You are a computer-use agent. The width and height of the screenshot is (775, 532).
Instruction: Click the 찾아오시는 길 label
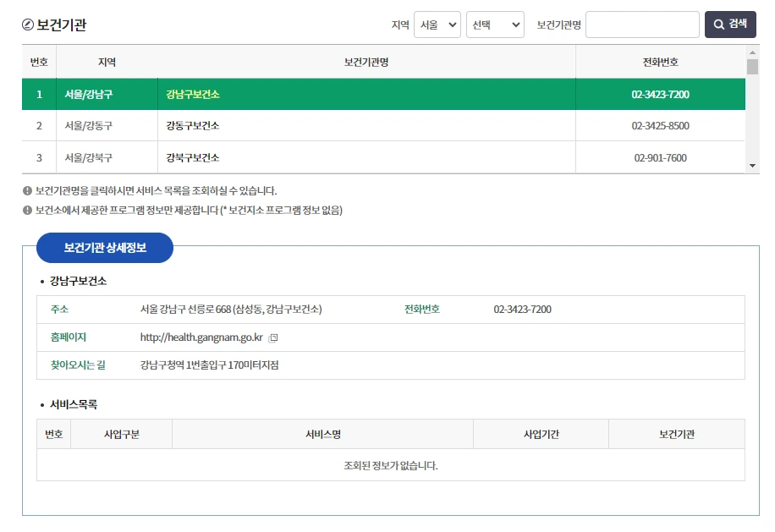point(78,365)
